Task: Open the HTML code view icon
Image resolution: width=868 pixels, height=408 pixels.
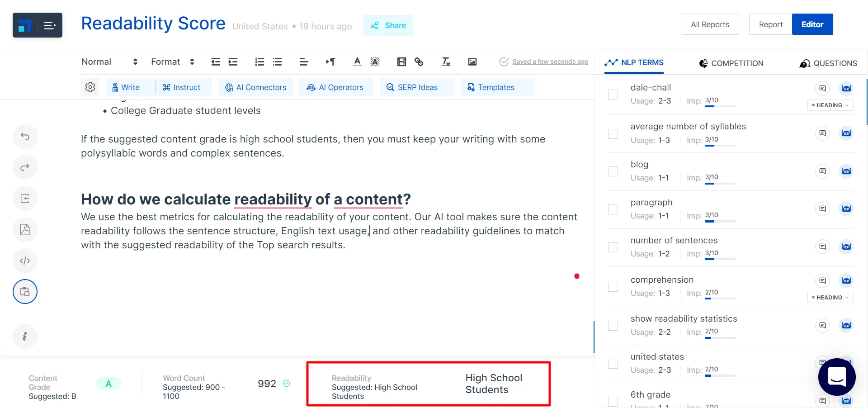Action: point(25,261)
